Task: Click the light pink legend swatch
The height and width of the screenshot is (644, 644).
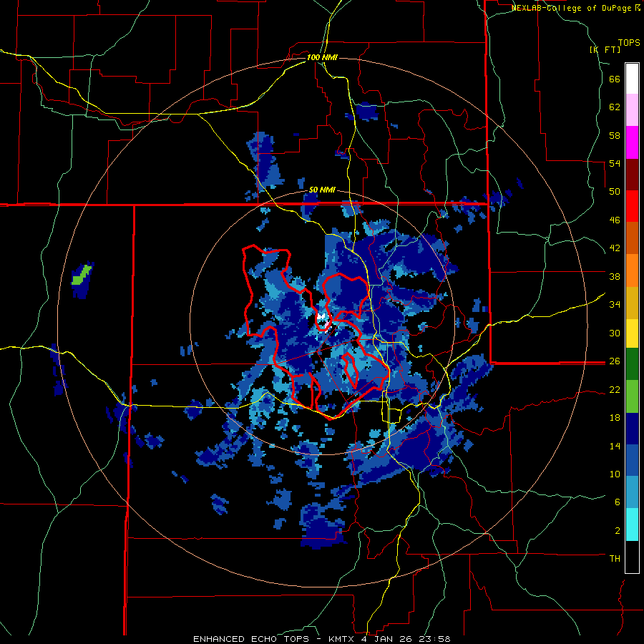Action: point(632,109)
